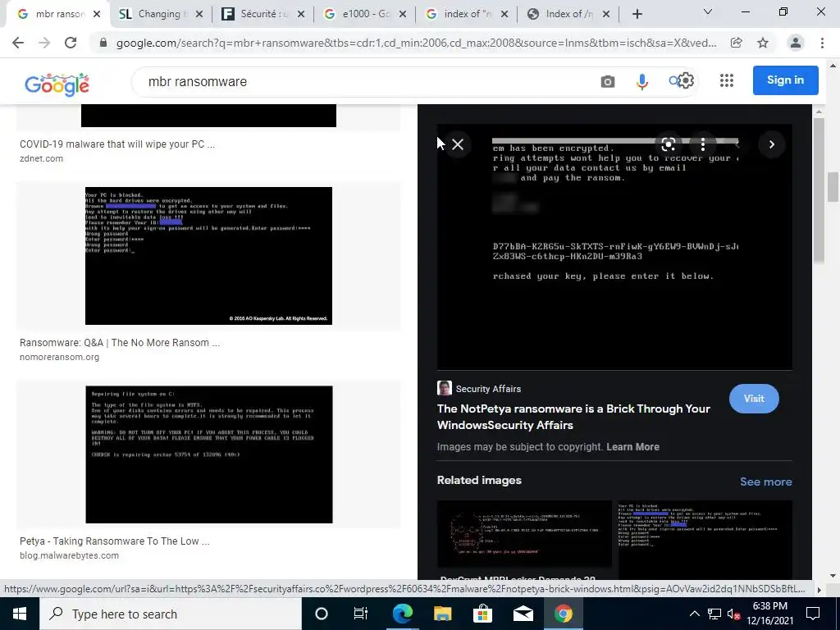Open the clock showing 6:38 PM

[770, 614]
